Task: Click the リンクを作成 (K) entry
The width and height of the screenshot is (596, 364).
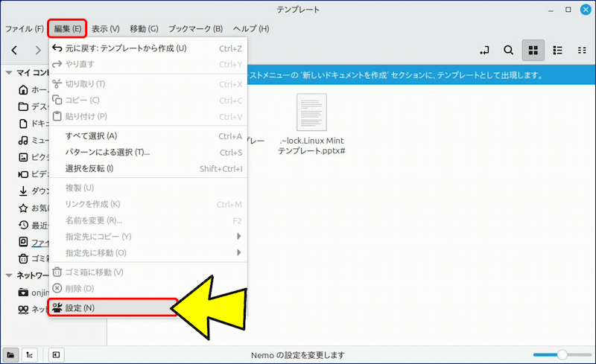Action: (x=148, y=205)
